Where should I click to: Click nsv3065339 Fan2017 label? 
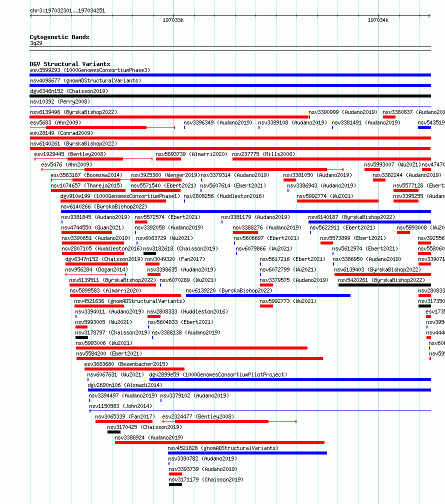tap(125, 416)
